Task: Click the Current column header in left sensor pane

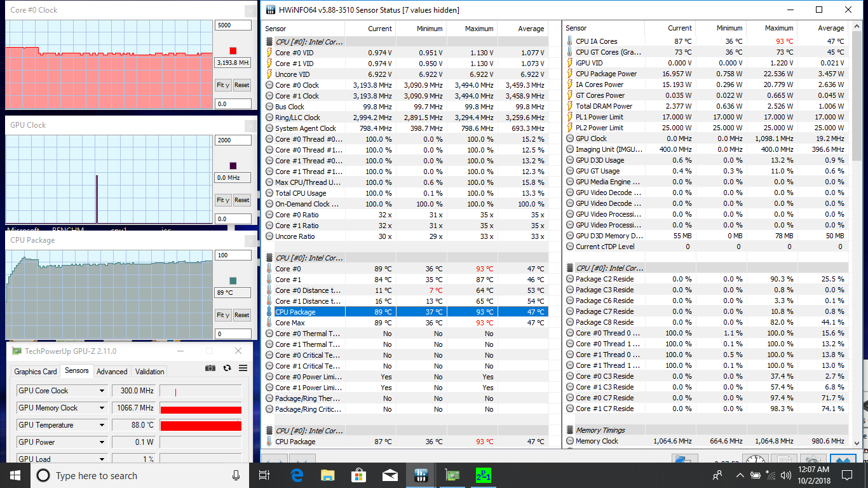Action: coord(370,29)
